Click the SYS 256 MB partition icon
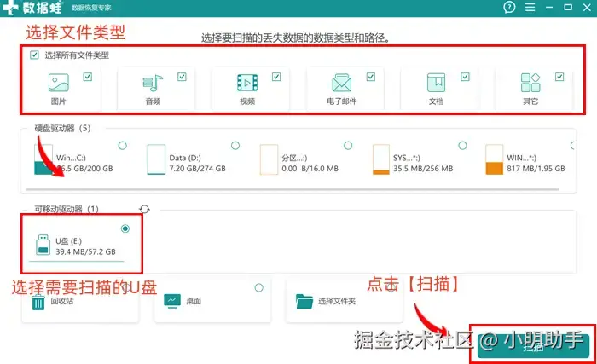Screen dimensions: 597x364 [x=381, y=159]
